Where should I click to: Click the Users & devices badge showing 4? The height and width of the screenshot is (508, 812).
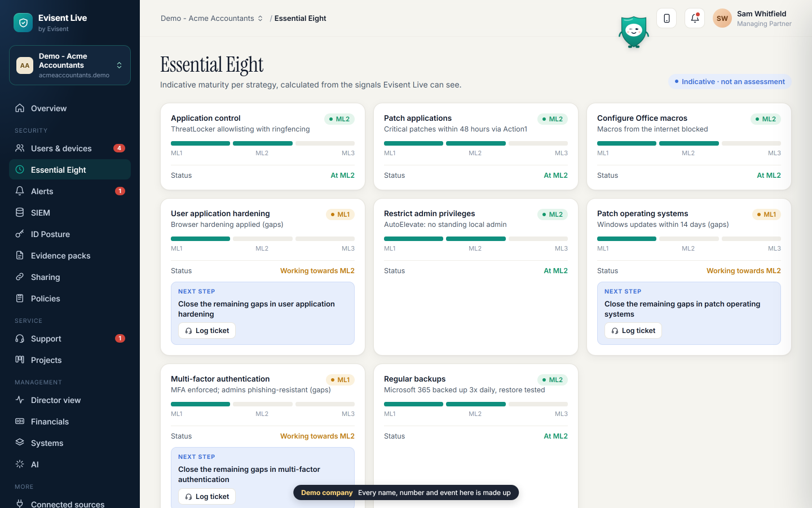coord(119,148)
